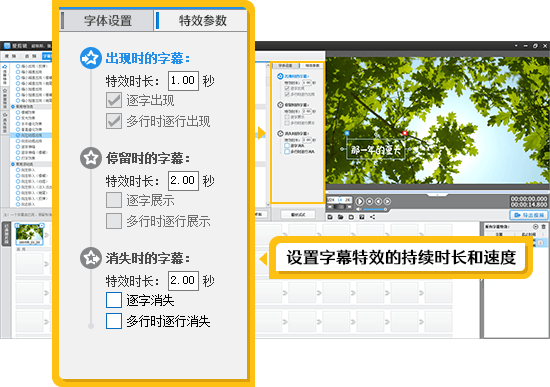Click the 停留时的字幕 heading text
550x387 pixels.
147,158
